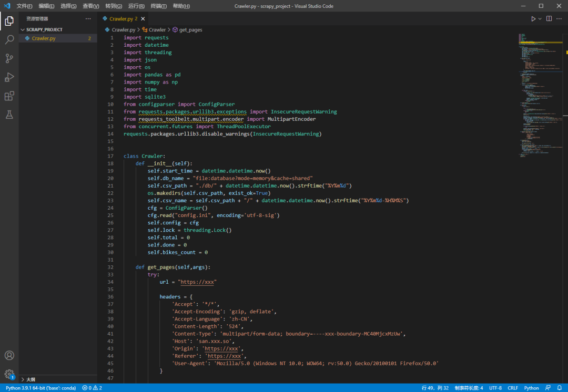This screenshot has height=392, width=568.
Task: Click the editor vertical scrollbar
Action: (565, 208)
